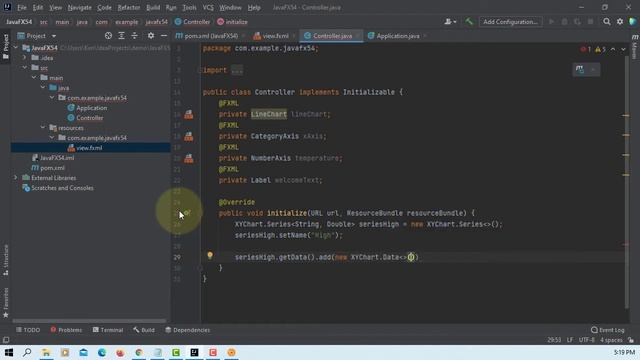Click Project panel horizontal scrollbar

click(89, 321)
